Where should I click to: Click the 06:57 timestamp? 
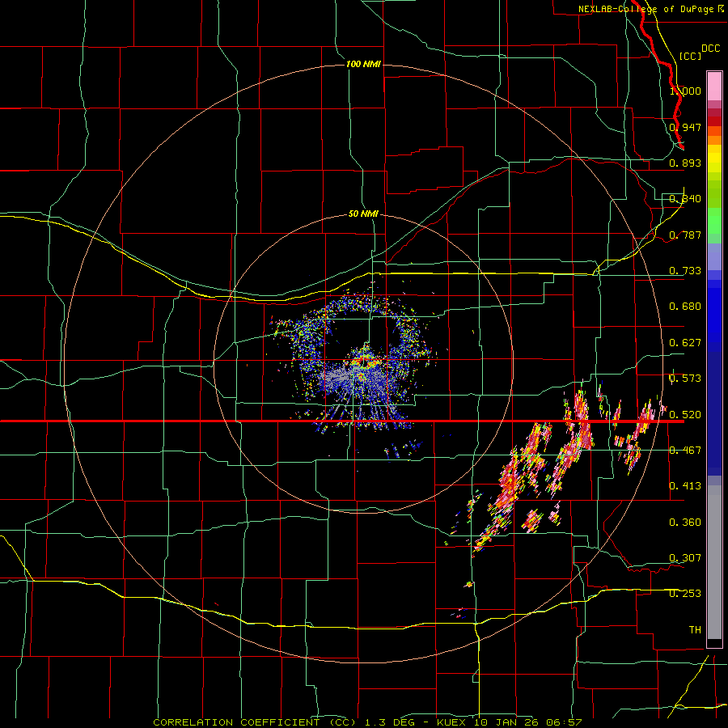pyautogui.click(x=565, y=722)
